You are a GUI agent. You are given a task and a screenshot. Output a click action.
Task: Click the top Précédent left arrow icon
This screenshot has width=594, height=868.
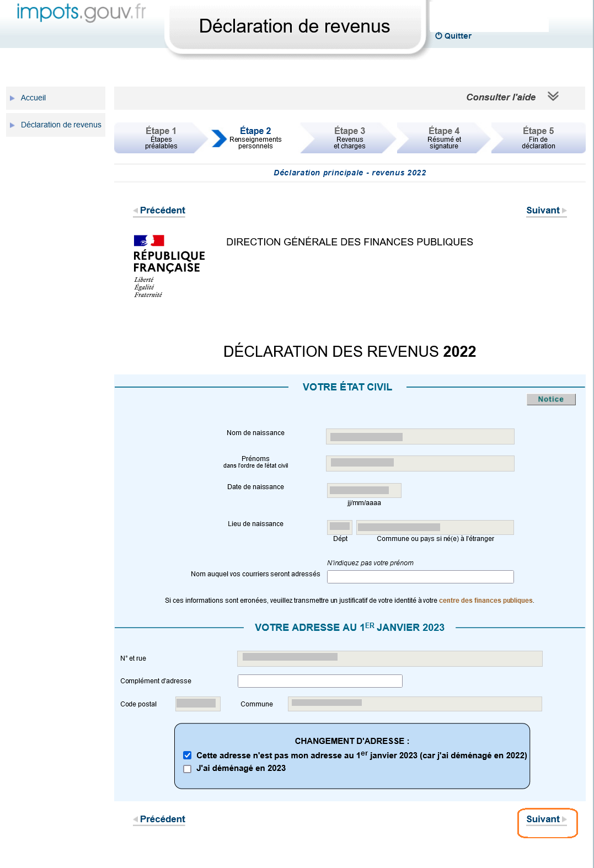(135, 211)
